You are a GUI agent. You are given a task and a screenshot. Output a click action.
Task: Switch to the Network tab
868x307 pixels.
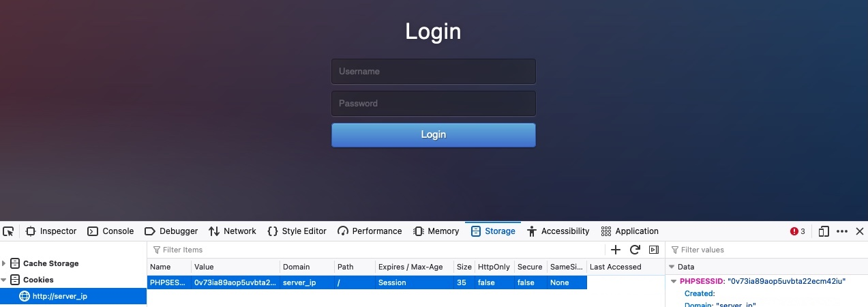[x=233, y=231]
